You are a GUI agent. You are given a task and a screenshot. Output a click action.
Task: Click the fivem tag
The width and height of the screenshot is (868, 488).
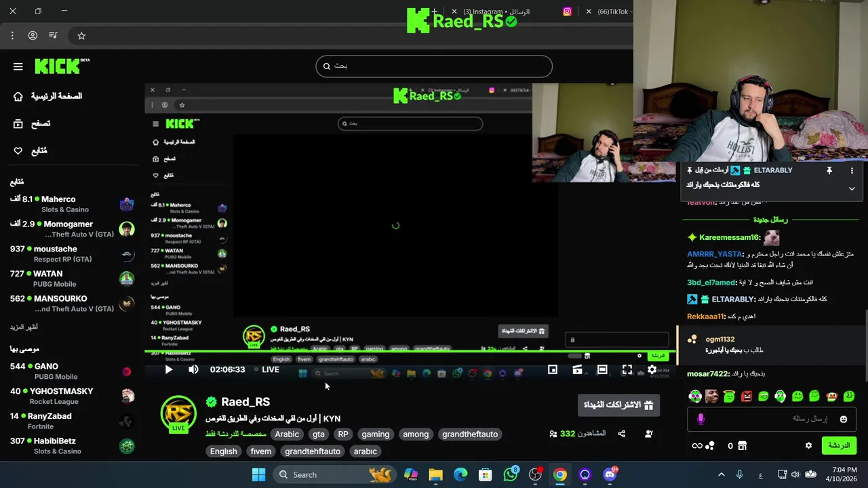point(261,451)
